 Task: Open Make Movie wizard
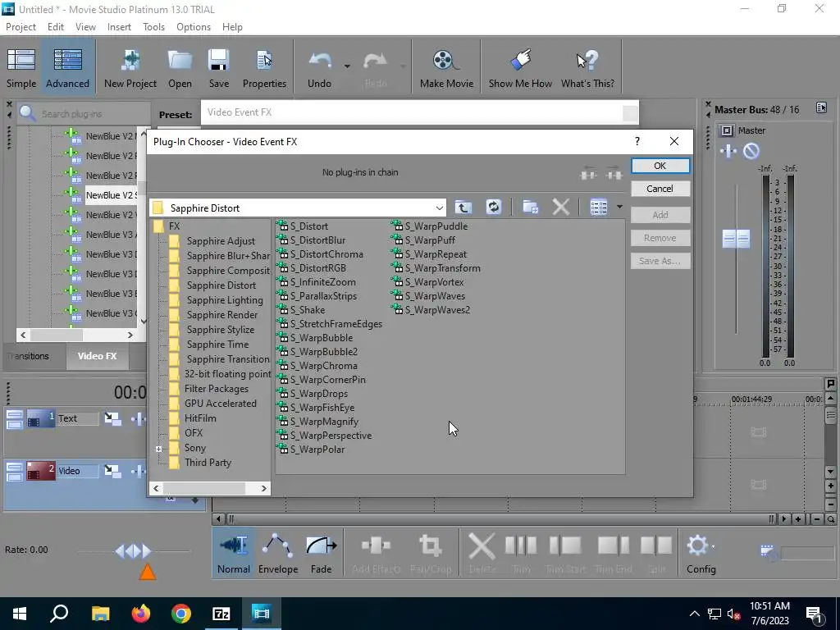(446, 68)
